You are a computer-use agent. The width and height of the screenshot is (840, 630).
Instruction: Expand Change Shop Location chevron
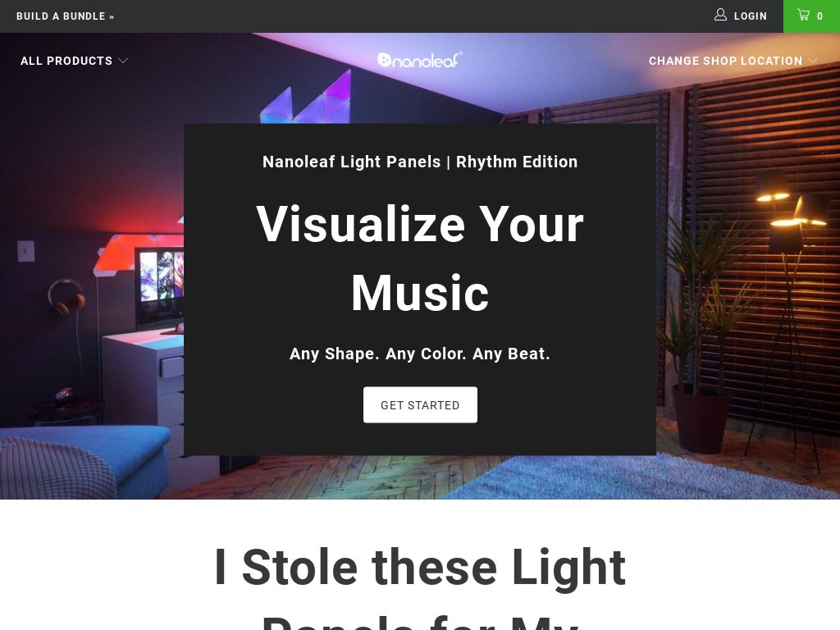(x=813, y=61)
